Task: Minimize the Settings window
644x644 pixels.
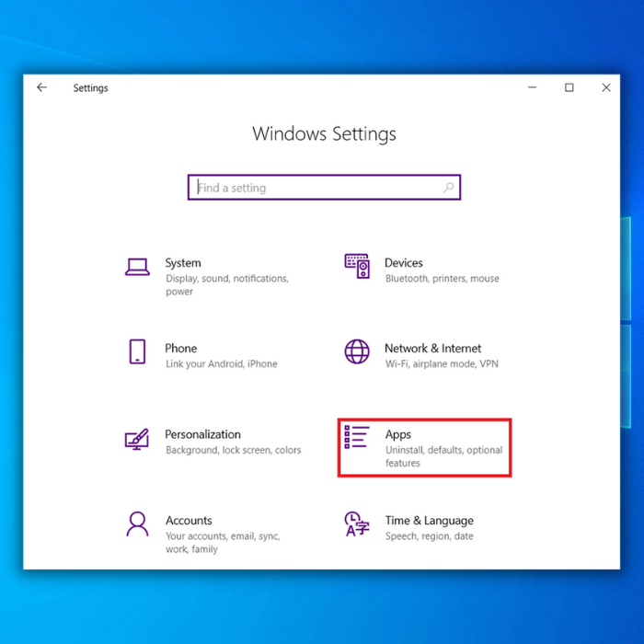Action: pyautogui.click(x=532, y=87)
